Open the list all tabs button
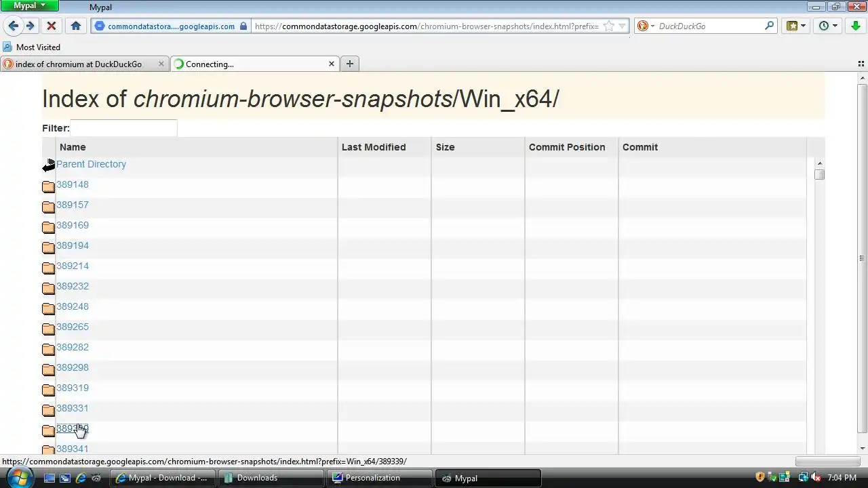The image size is (868, 488). point(861,64)
